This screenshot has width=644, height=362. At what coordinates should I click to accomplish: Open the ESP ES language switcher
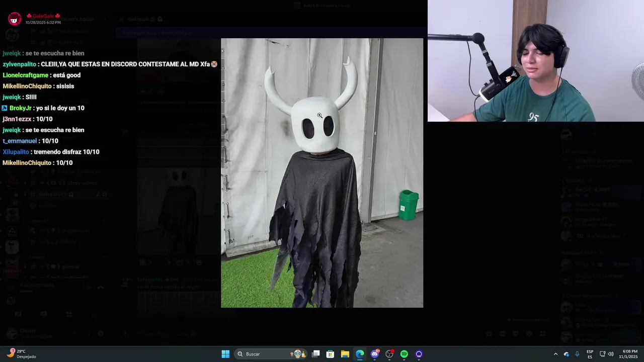click(x=590, y=354)
